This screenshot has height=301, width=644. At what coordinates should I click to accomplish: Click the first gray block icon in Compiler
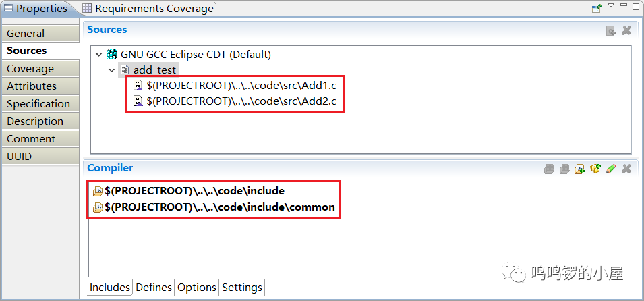549,169
